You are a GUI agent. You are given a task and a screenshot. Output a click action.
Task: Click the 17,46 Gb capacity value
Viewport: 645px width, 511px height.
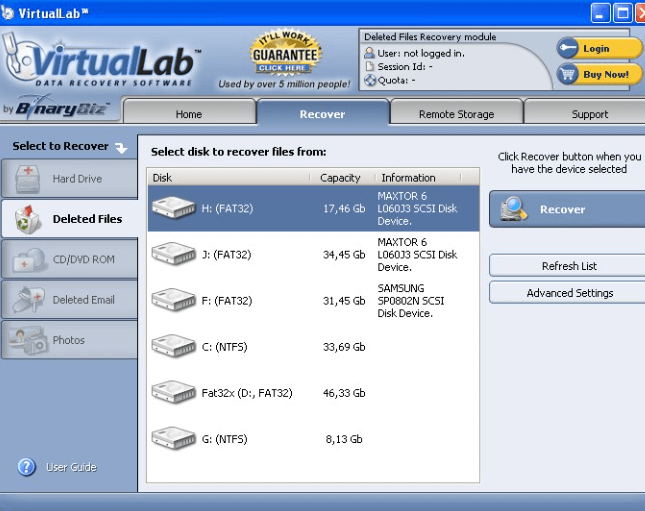[x=344, y=209]
